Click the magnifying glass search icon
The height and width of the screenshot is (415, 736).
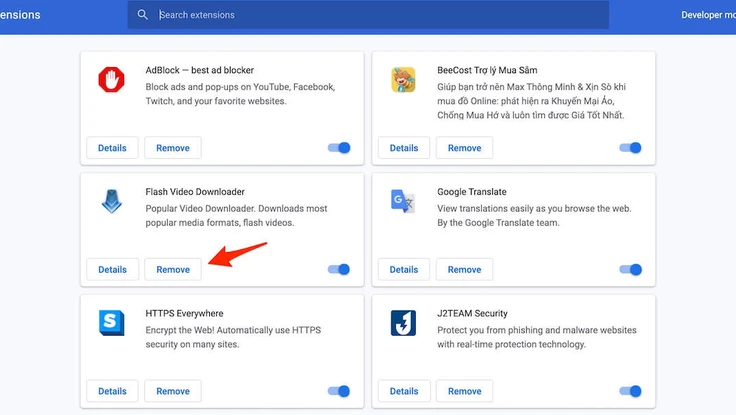coord(143,15)
